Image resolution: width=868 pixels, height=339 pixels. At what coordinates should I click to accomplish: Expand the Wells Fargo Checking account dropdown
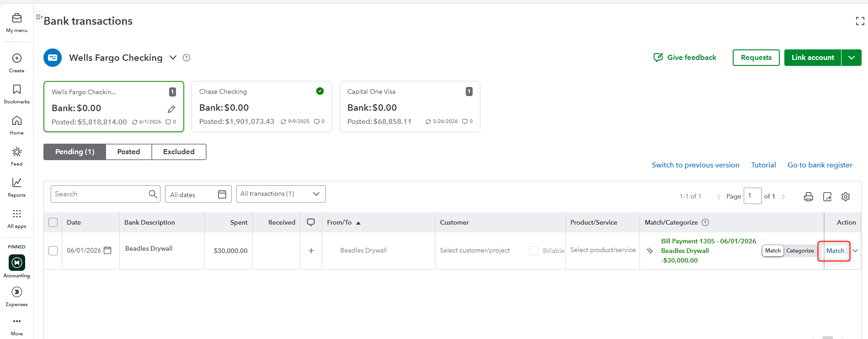coord(173,58)
